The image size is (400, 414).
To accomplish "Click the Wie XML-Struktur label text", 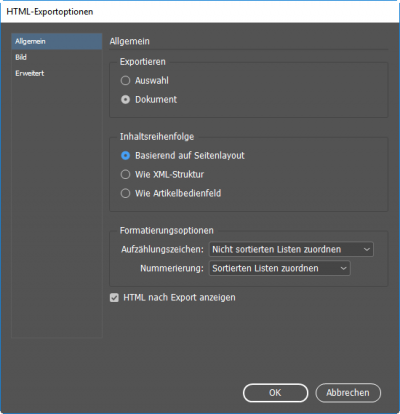I will click(x=169, y=174).
